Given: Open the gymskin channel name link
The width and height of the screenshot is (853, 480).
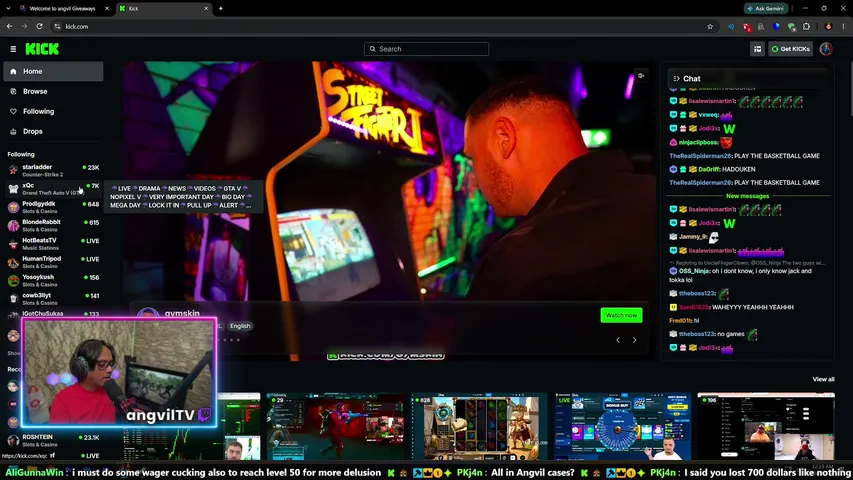Looking at the screenshot, I should coord(182,313).
